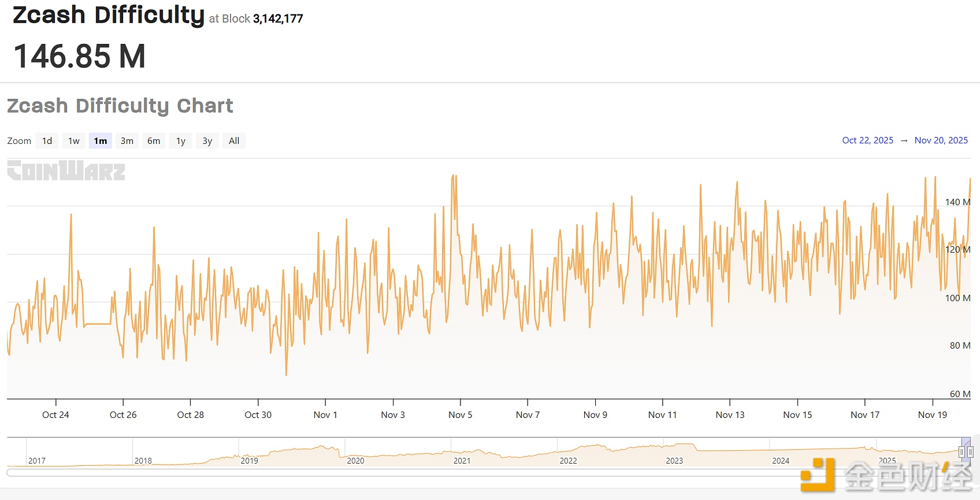Click the orange Jinse Finance logo icon
Image resolution: width=980 pixels, height=500 pixels.
818,475
